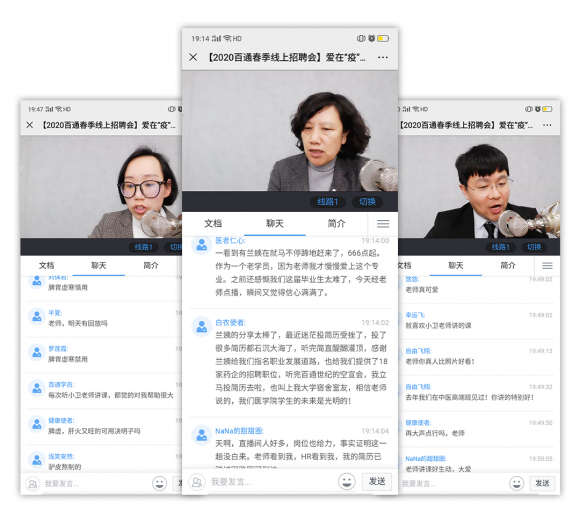
Task: Click 线路1 button in right phone
Action: [500, 247]
